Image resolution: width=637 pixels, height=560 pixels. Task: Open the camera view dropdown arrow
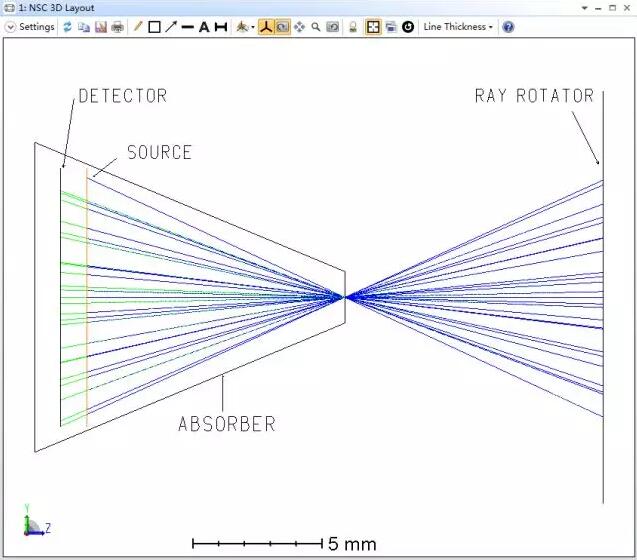tap(252, 27)
